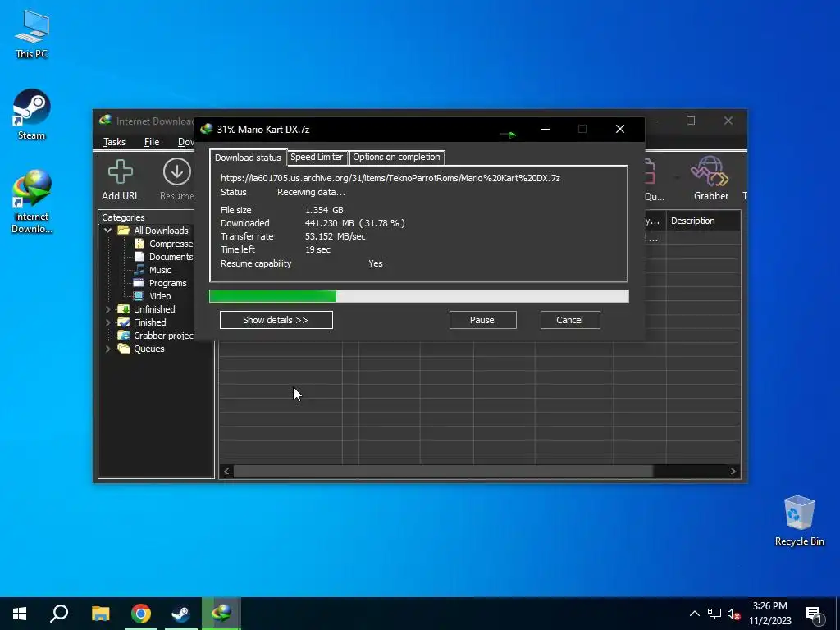Minimize the Mario Kart DX download dialog
840x630 pixels.
click(546, 129)
